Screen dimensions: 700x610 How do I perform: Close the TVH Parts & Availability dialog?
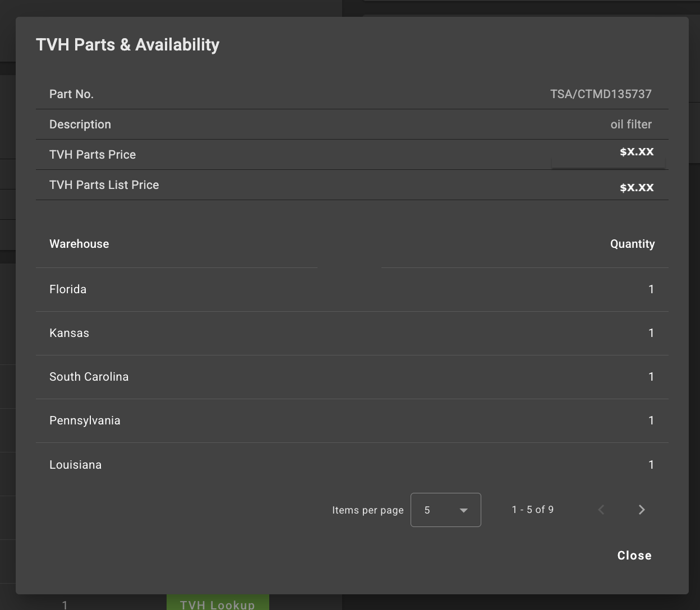634,555
